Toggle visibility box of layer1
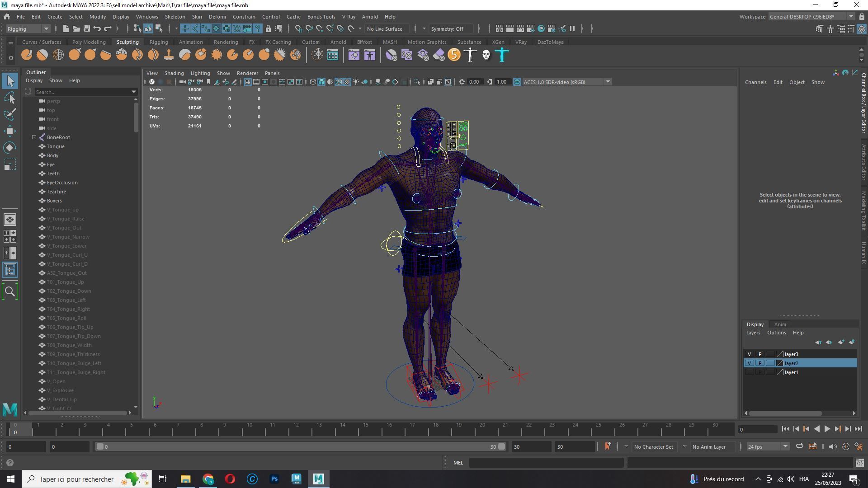The width and height of the screenshot is (868, 488). point(749,372)
